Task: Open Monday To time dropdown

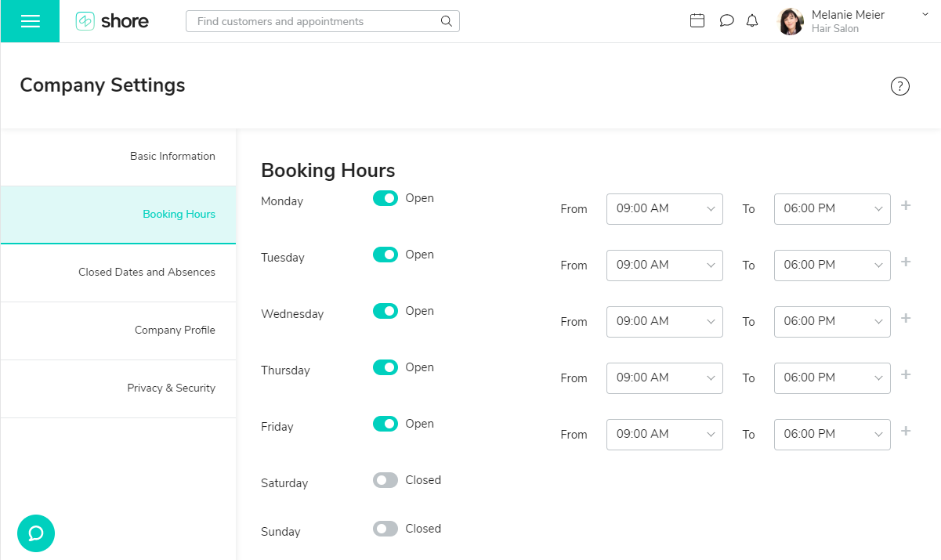Action: tap(832, 209)
